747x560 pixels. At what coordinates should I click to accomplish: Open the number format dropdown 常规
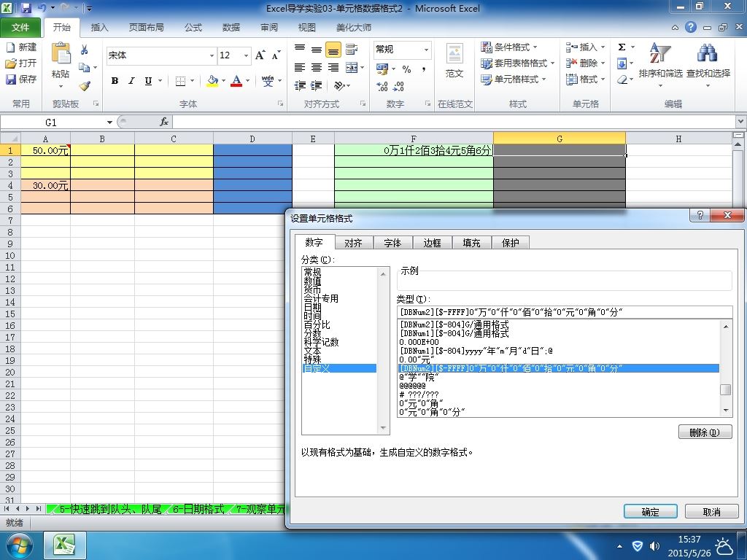click(426, 50)
